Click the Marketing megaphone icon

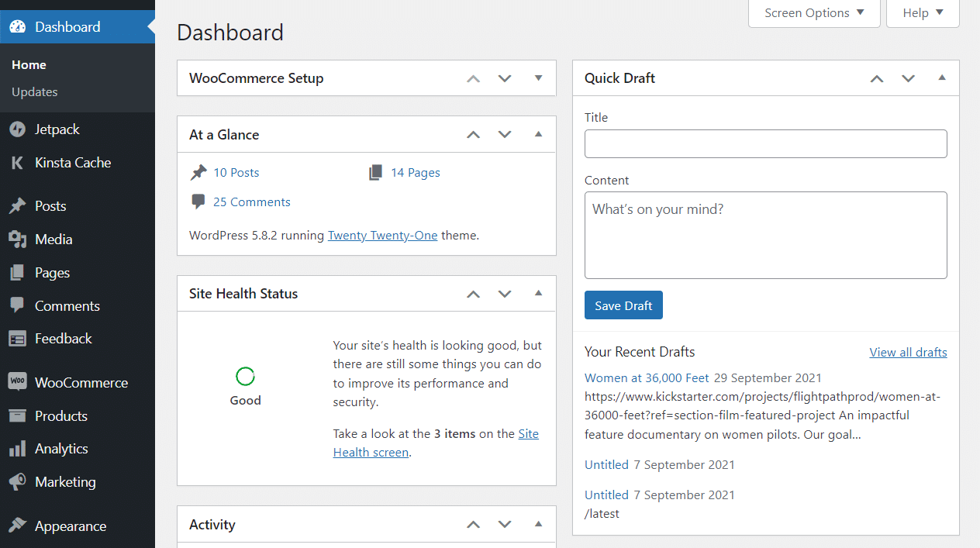pos(17,481)
